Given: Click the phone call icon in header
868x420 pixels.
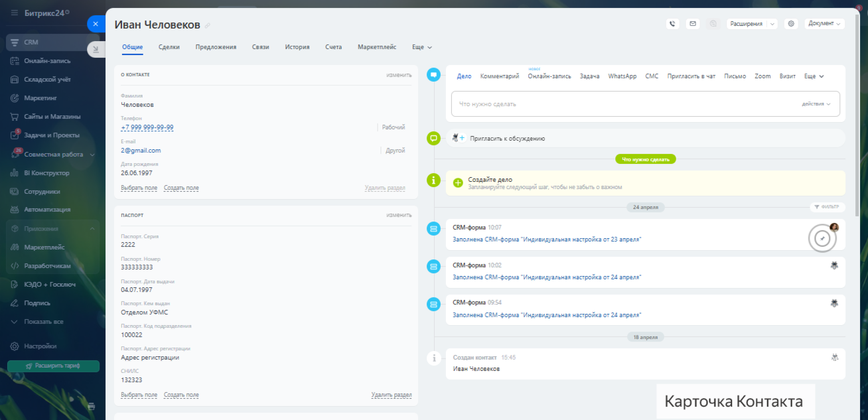Looking at the screenshot, I should 672,24.
